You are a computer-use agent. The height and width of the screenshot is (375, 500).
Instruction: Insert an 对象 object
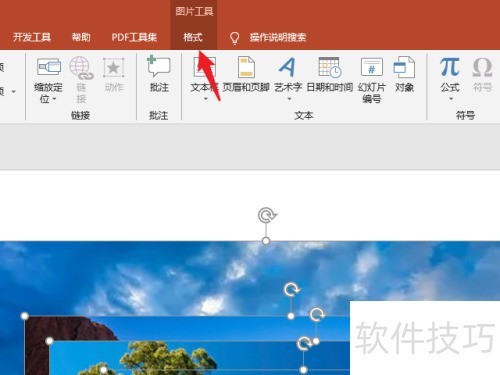click(x=404, y=74)
